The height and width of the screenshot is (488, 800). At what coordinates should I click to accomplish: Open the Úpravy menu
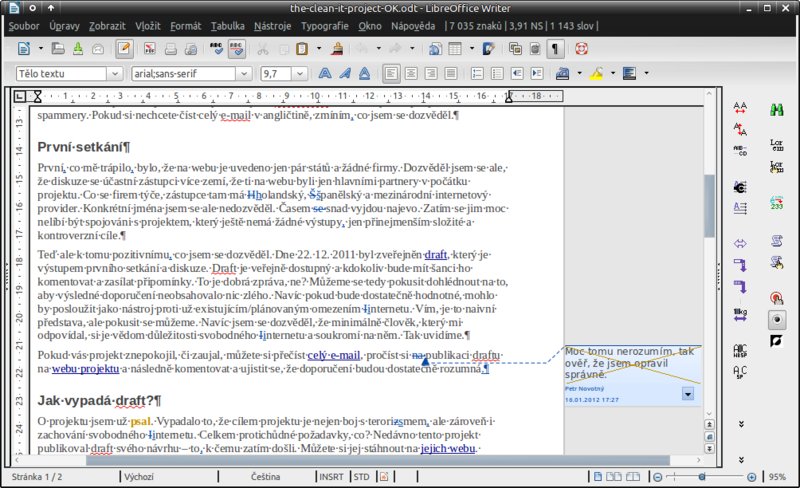(64, 26)
